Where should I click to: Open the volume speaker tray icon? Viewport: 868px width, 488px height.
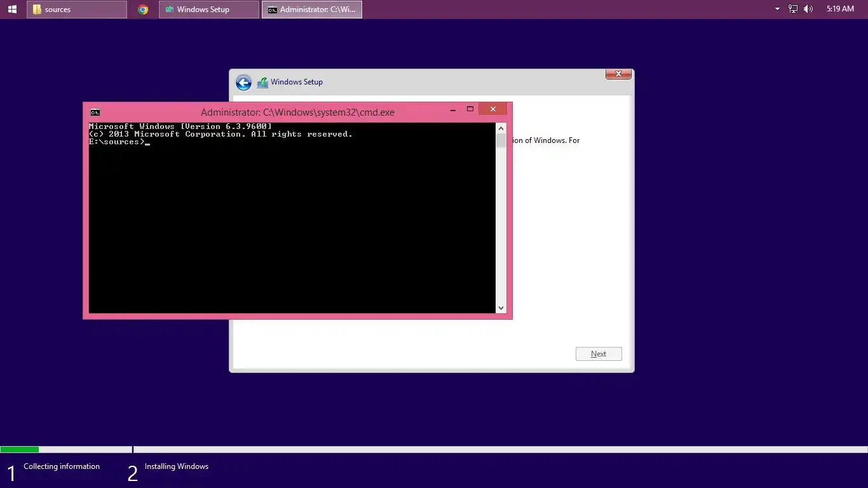pos(808,10)
